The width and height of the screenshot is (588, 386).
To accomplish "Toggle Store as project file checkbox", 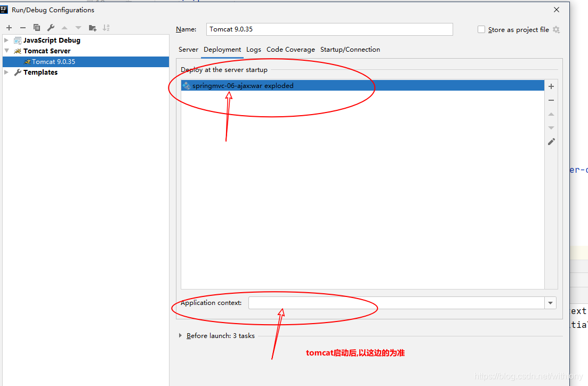I will (481, 30).
